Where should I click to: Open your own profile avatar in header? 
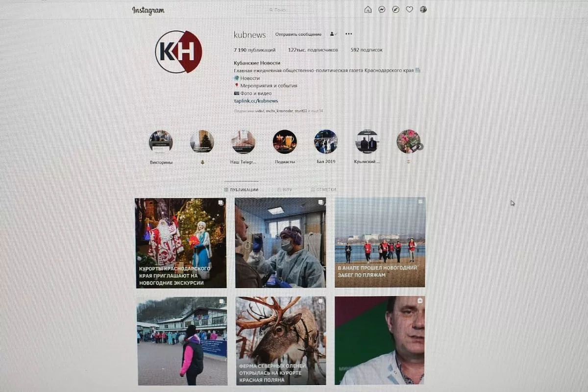coord(423,9)
